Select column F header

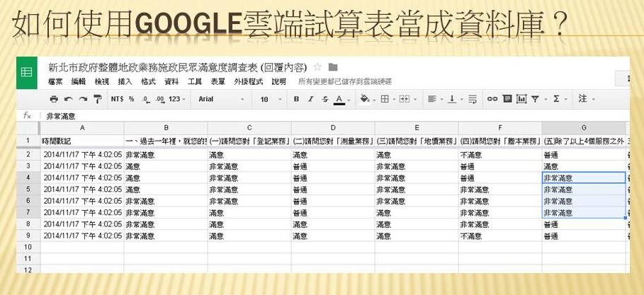(x=500, y=127)
